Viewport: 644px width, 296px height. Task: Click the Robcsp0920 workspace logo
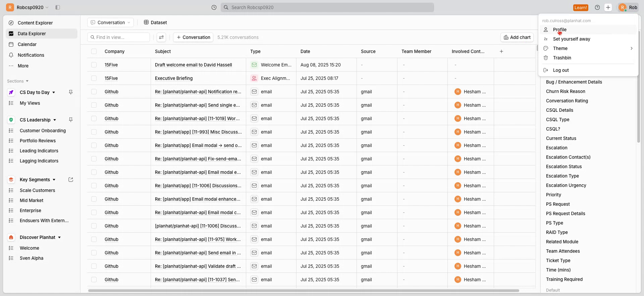coord(10,7)
